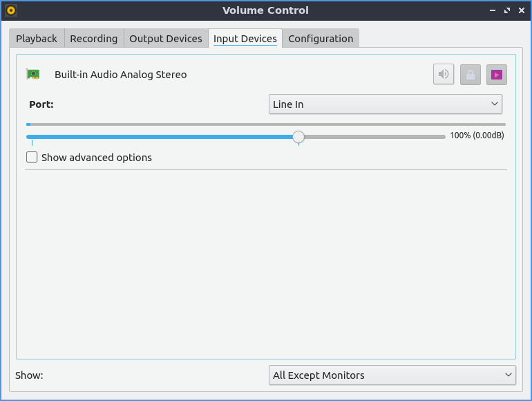Maximize the Volume Control window

coord(507,10)
